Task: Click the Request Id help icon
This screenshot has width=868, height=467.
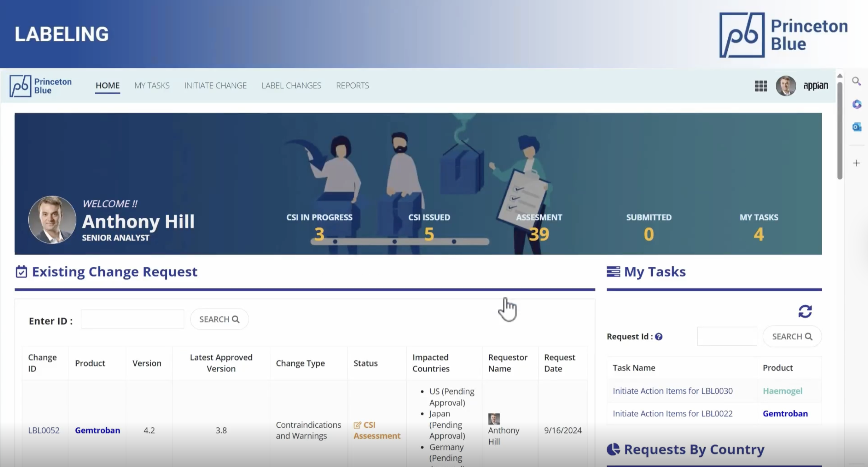Action: (x=659, y=336)
